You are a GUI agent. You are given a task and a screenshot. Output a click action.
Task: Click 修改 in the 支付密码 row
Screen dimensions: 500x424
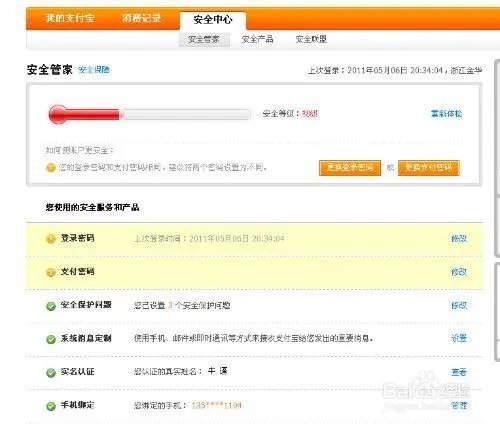click(x=459, y=272)
